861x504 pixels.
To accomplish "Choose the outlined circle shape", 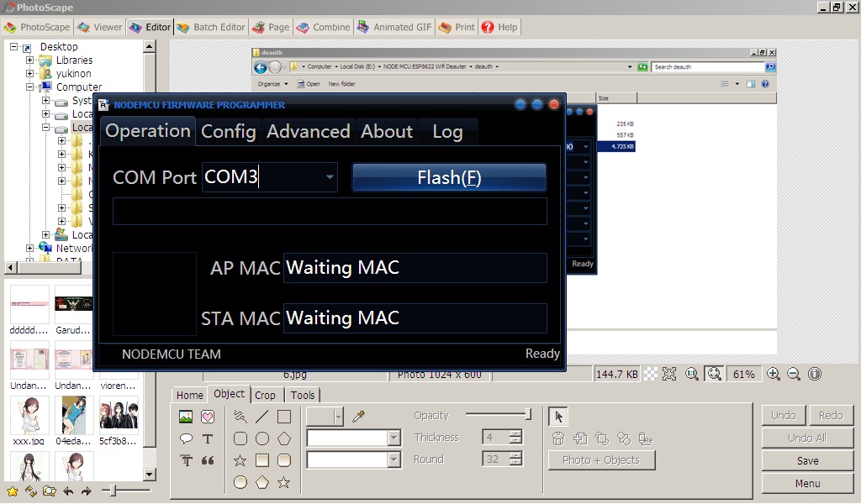I will 262,438.
